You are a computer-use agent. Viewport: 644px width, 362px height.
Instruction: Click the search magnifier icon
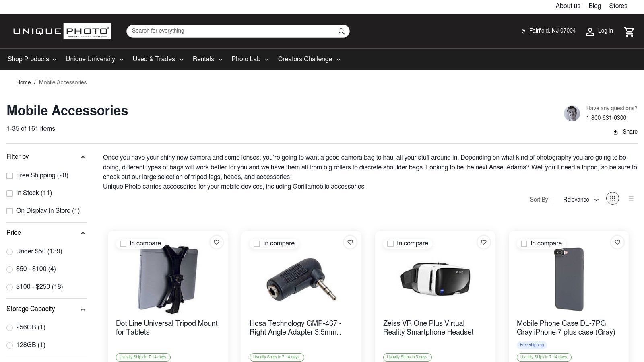point(341,31)
